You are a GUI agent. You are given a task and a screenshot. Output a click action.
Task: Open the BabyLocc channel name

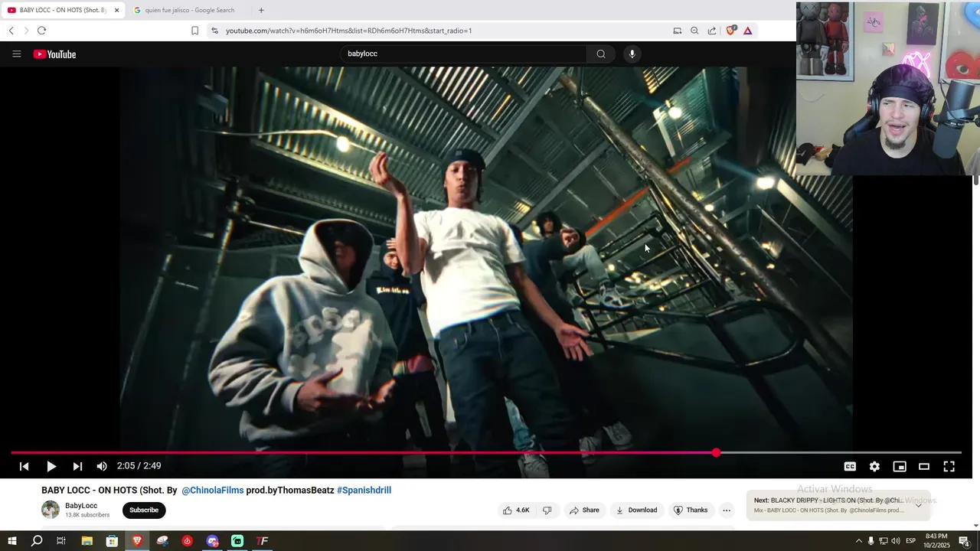(x=81, y=506)
